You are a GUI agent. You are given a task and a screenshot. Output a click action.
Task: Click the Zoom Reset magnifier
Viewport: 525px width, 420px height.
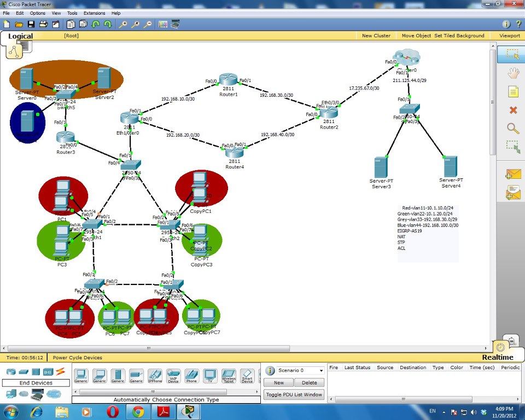pyautogui.click(x=135, y=24)
